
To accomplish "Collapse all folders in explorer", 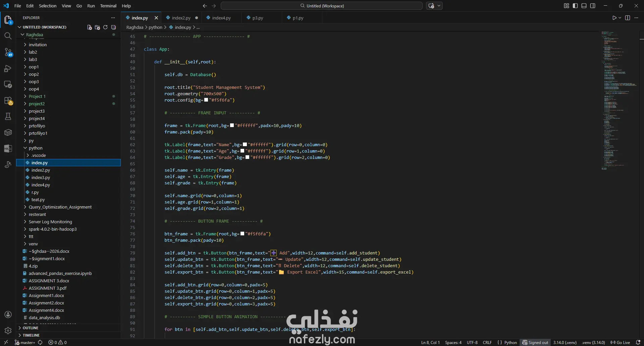I will tap(113, 27).
